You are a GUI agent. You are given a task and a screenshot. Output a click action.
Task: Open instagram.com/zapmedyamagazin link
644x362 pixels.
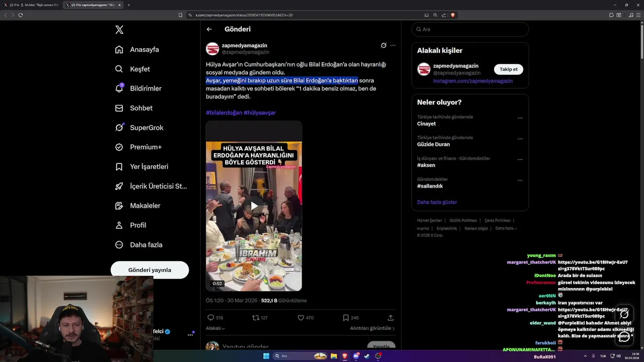473,81
